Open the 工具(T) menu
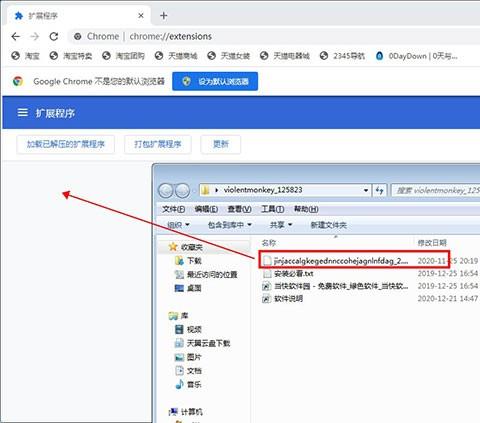Image resolution: width=480 pixels, height=423 pixels. coord(272,209)
